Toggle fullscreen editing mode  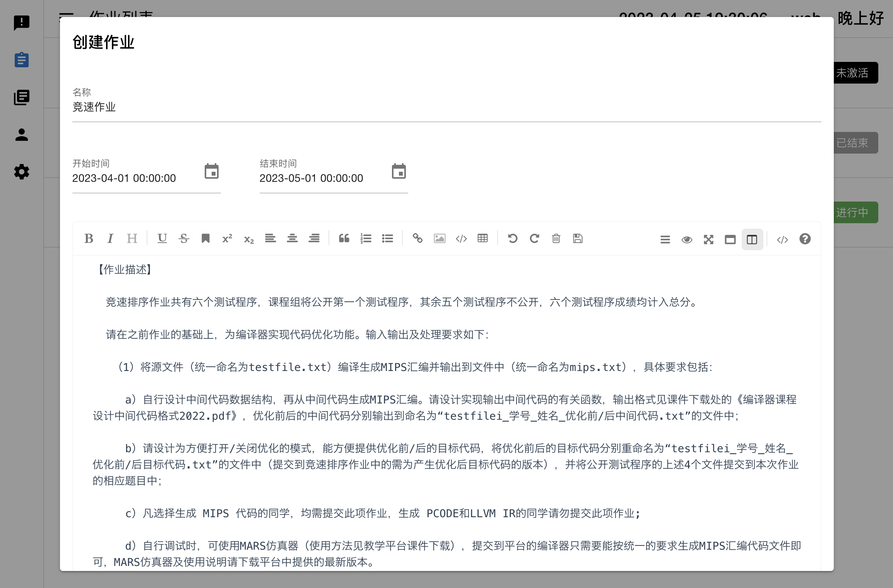708,240
